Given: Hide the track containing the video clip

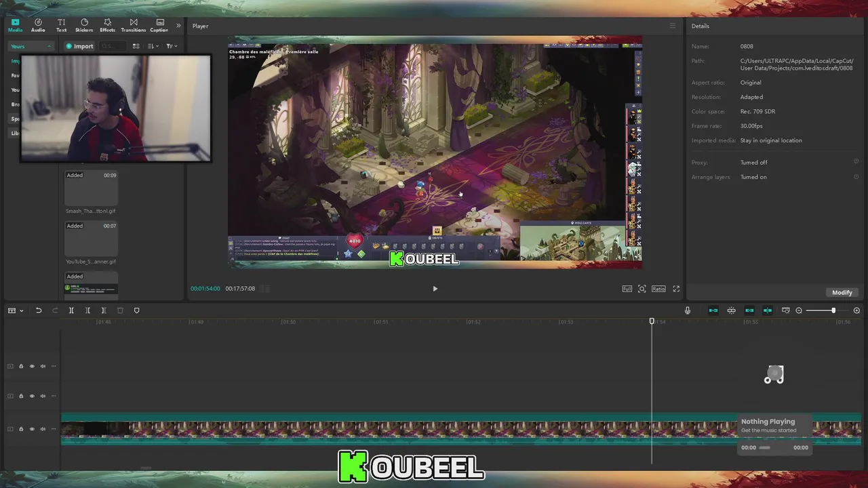Looking at the screenshot, I should click(32, 428).
